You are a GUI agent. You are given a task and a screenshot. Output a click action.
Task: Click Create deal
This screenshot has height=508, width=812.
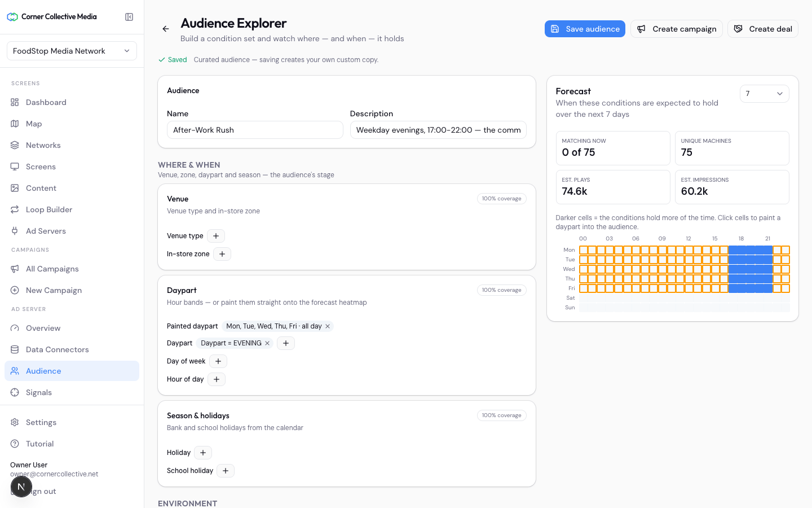coord(763,29)
